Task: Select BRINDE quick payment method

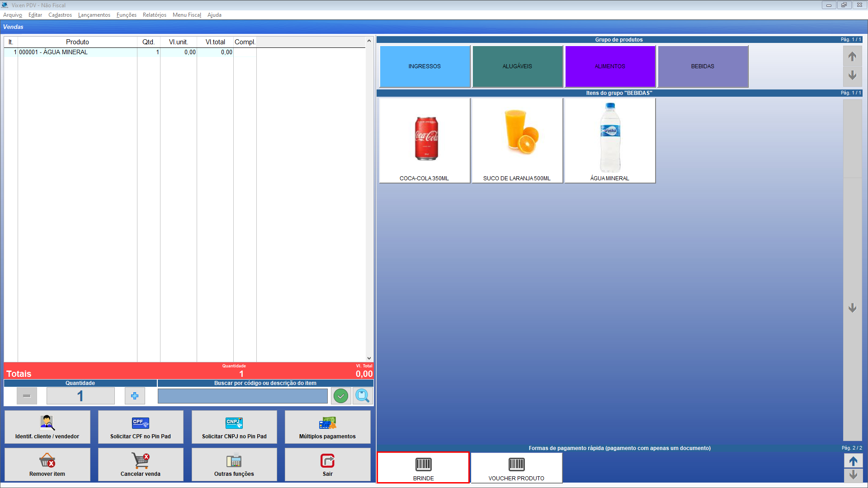Action: click(x=423, y=468)
